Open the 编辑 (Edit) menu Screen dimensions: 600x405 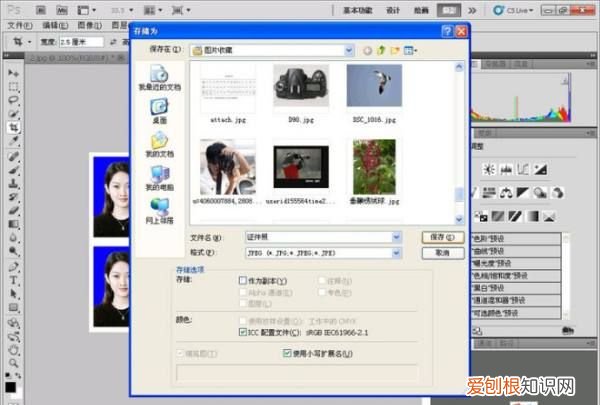point(55,26)
